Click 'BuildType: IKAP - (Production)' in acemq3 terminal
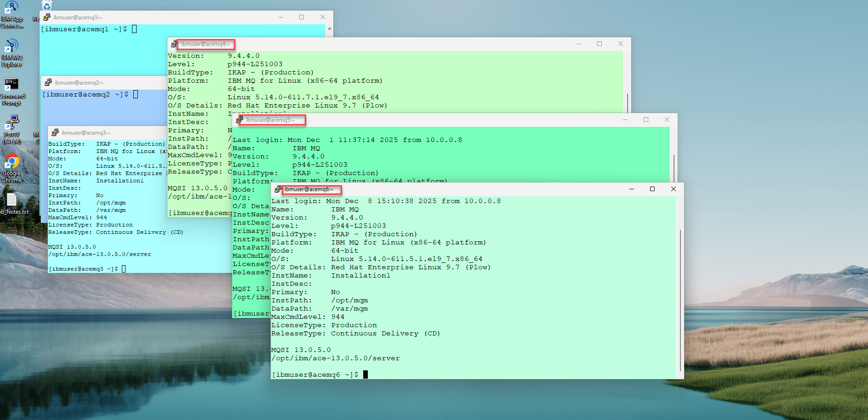The image size is (868, 420). [x=106, y=144]
